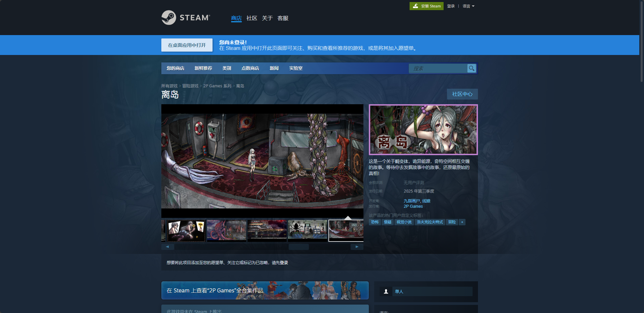Open 新鲜推荐 store tab
644x313 pixels.
click(x=203, y=68)
